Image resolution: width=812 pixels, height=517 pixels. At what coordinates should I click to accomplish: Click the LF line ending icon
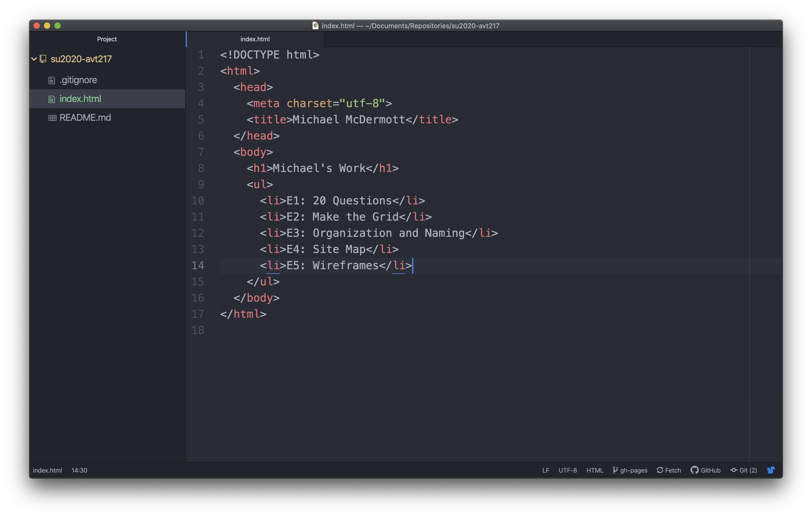pyautogui.click(x=545, y=471)
